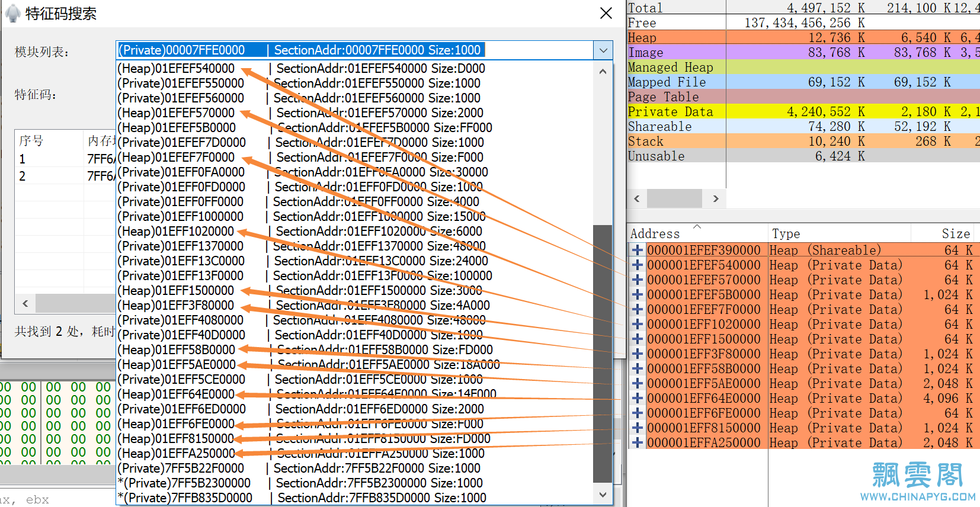Choose (Private)01EFF5CE0000 in module list
The height and width of the screenshot is (507, 980).
pos(354,379)
